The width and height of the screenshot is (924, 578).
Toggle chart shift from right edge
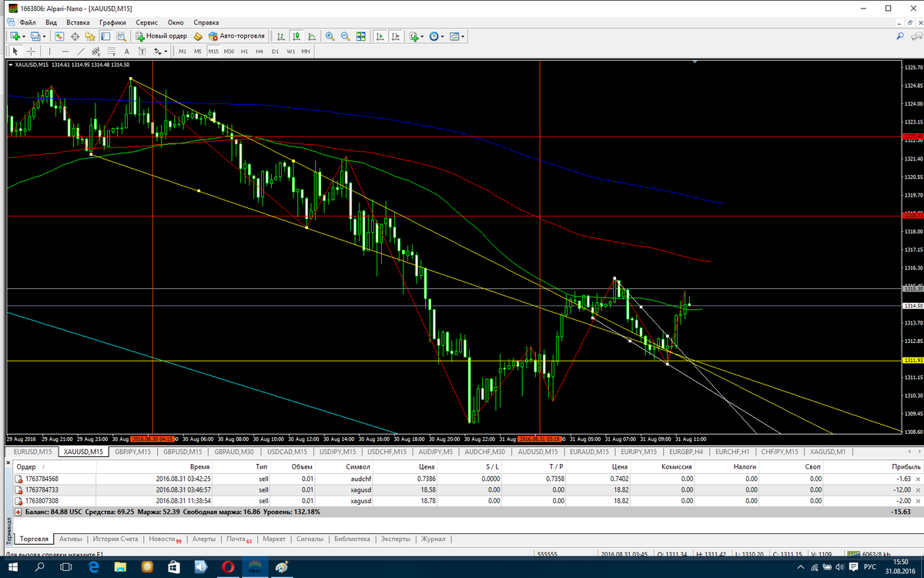coord(395,36)
